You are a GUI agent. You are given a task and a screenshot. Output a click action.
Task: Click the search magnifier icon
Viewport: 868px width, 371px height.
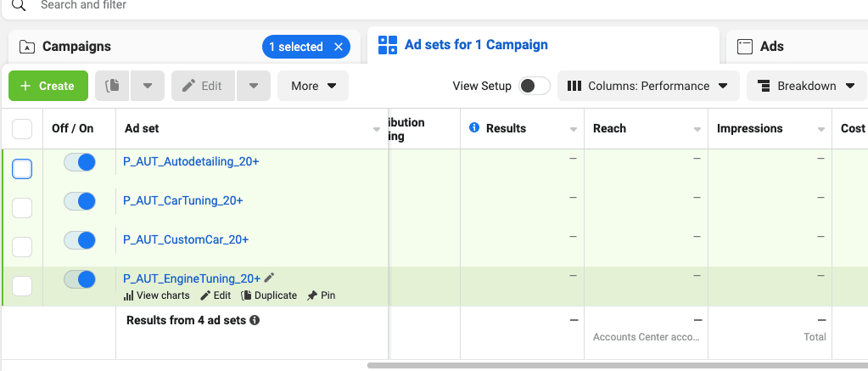(18, 5)
